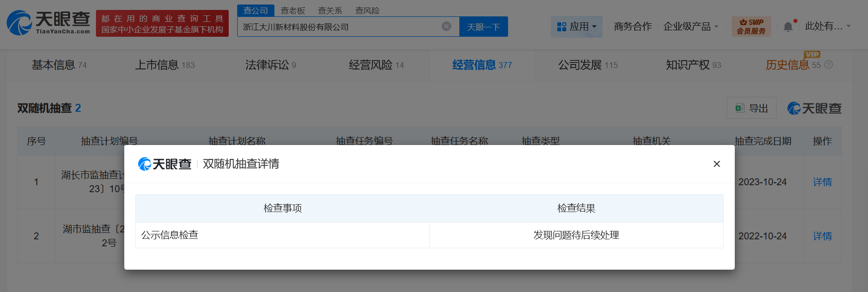Switch to the 经营风险 tab
Screen dimensions: 868x292
[x=376, y=65]
